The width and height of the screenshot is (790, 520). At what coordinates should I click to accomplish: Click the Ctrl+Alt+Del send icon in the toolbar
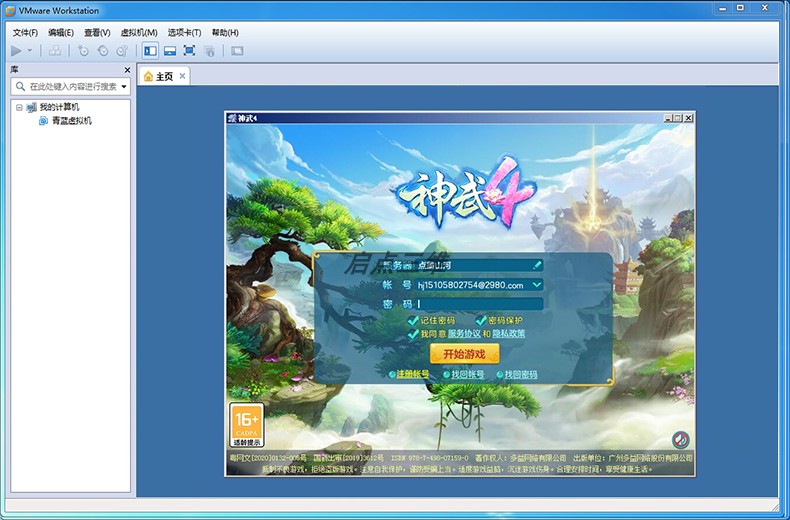click(x=55, y=51)
